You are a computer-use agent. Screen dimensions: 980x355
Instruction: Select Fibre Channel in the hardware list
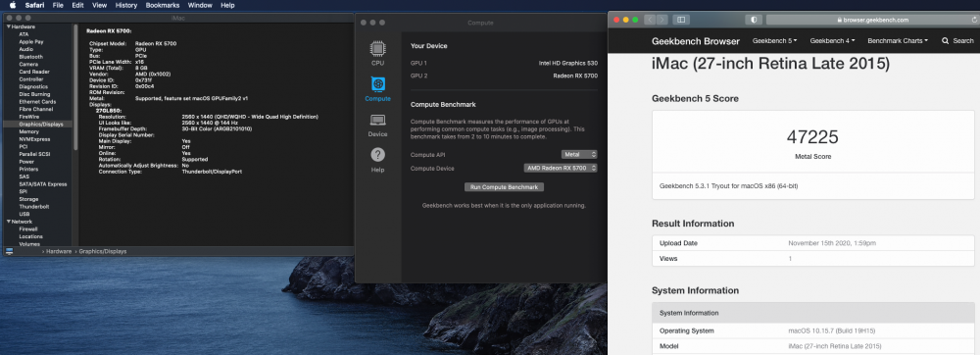point(35,110)
